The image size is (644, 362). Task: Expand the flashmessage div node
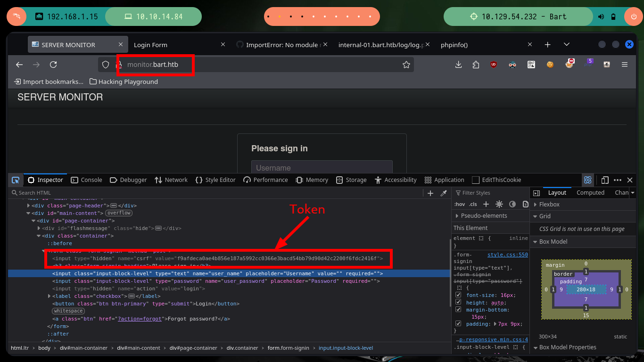click(x=39, y=228)
